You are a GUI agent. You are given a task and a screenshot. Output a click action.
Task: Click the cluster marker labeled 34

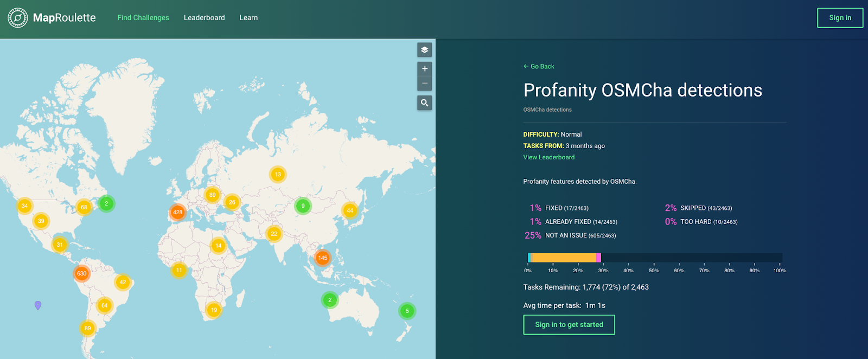click(24, 206)
